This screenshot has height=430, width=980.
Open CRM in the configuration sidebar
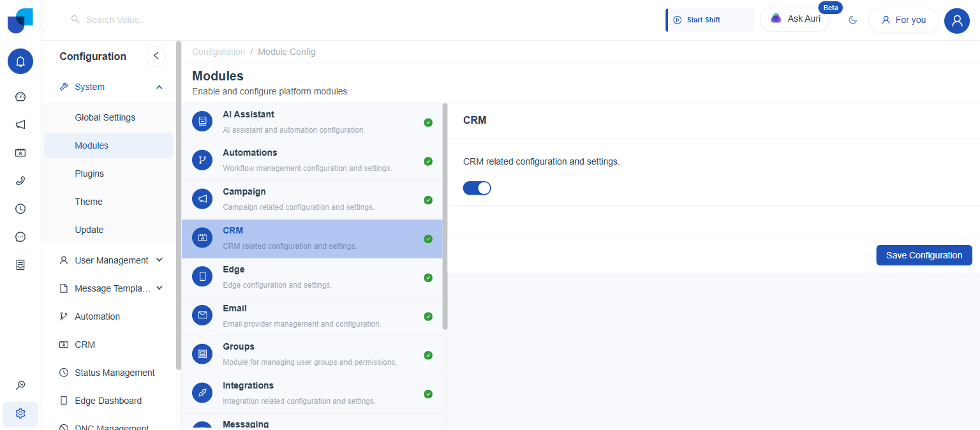[108, 345]
